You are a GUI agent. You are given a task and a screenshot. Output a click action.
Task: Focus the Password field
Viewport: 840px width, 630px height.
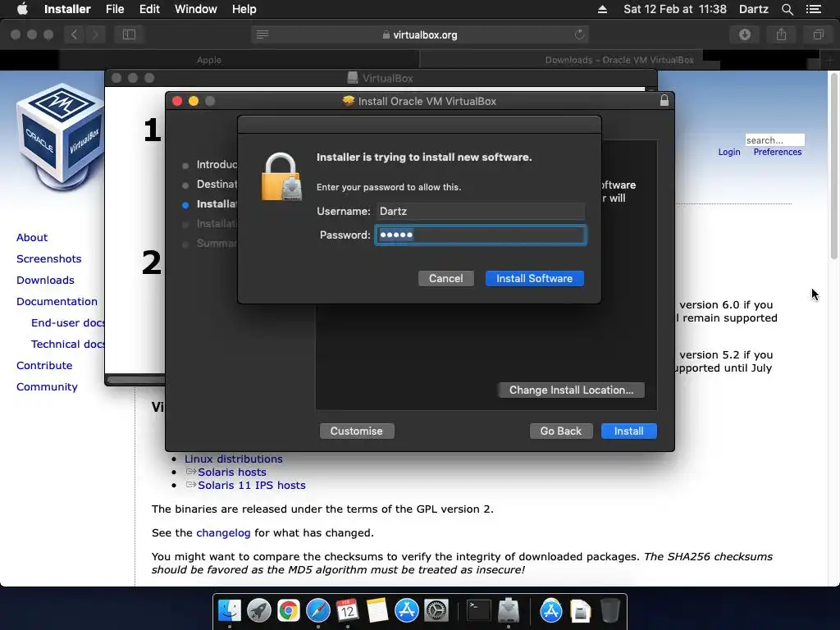click(480, 235)
